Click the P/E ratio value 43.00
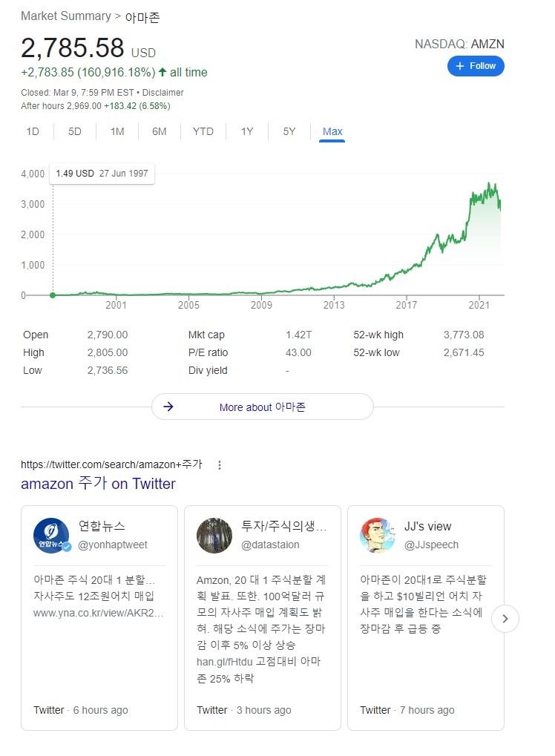The image size is (555, 756). tap(298, 352)
